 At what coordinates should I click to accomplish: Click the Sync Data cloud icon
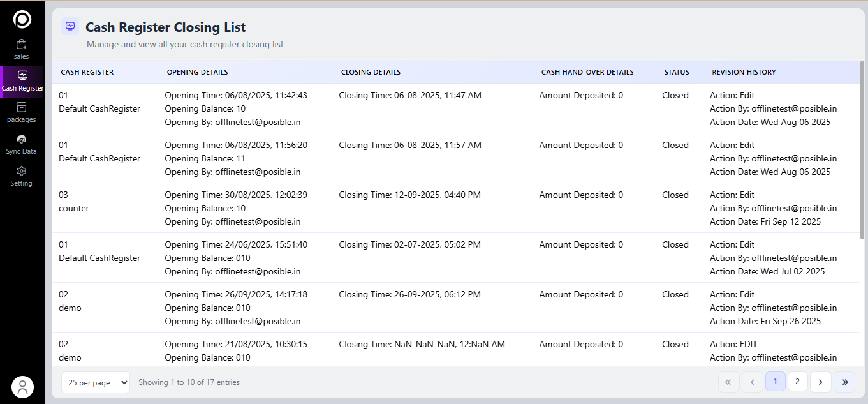point(22,139)
